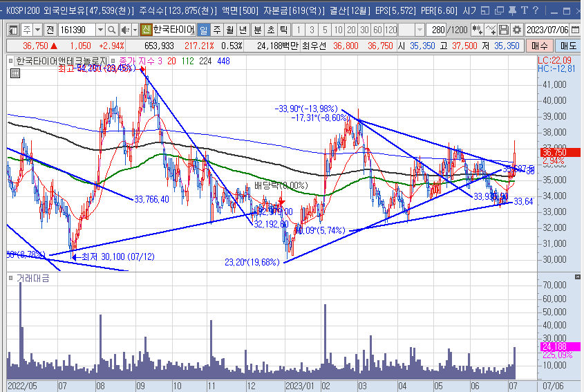The height and width of the screenshot is (392, 584).
Task: Open the stock code history dropdown
Action: (100, 30)
